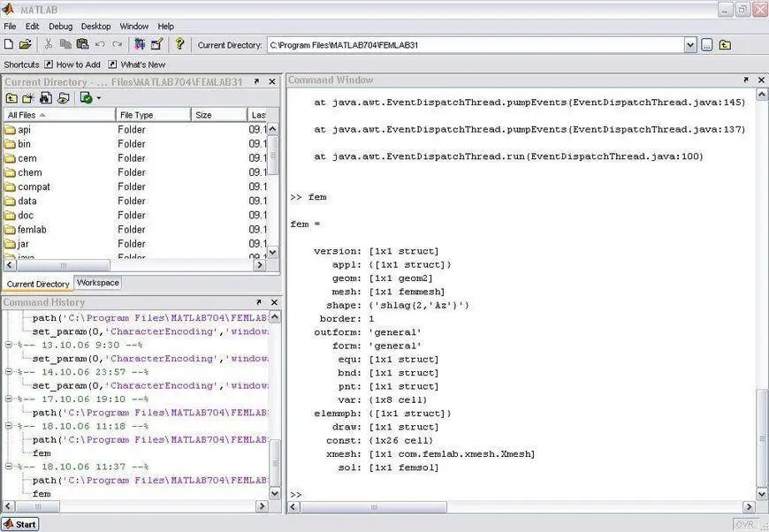Click the Help question mark icon
Image resolution: width=769 pixels, height=532 pixels.
coord(179,44)
